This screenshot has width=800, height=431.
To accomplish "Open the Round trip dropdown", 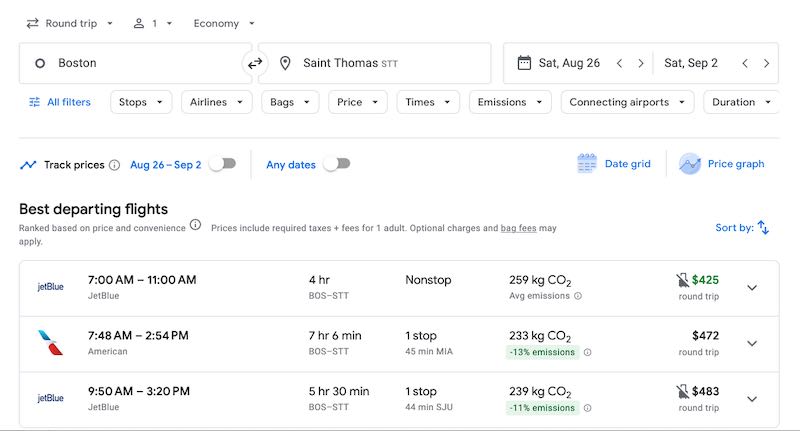I will click(70, 23).
